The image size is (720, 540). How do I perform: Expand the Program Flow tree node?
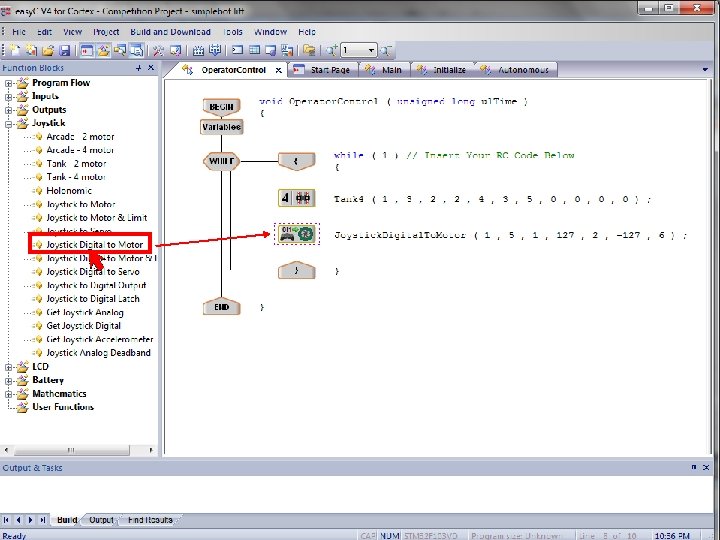click(8, 84)
